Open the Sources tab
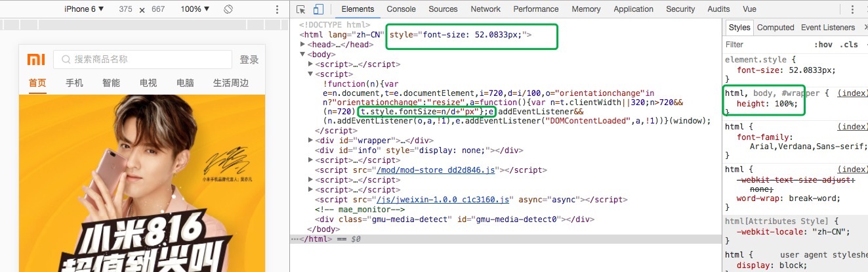This screenshot has width=868, height=272. coord(443,9)
